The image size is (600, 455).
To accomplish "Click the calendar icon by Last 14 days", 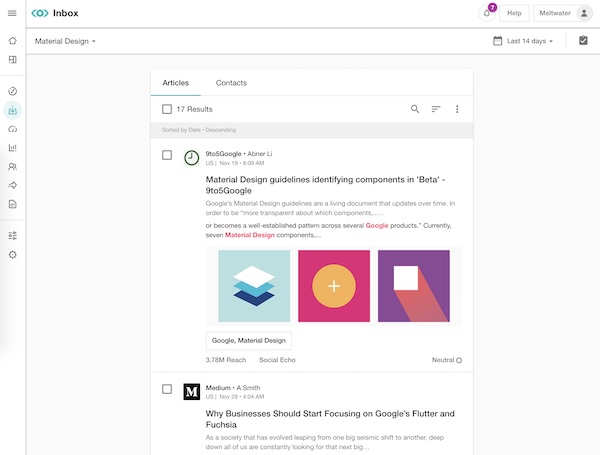I will click(x=497, y=41).
